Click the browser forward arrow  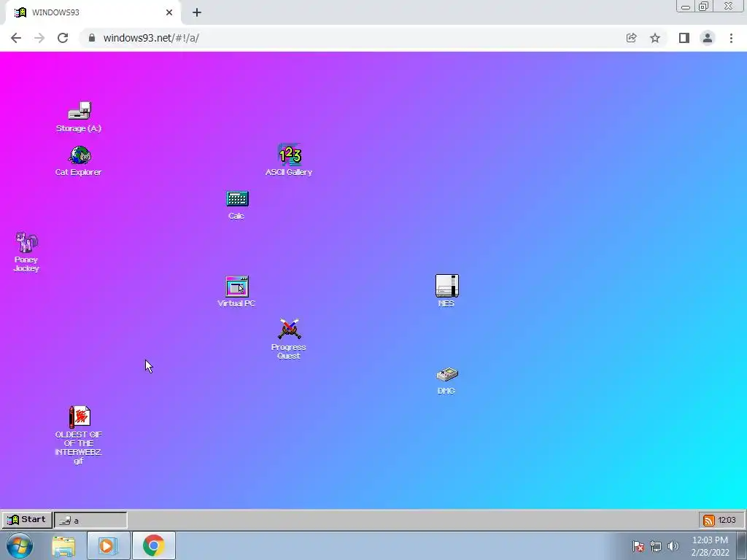39,38
